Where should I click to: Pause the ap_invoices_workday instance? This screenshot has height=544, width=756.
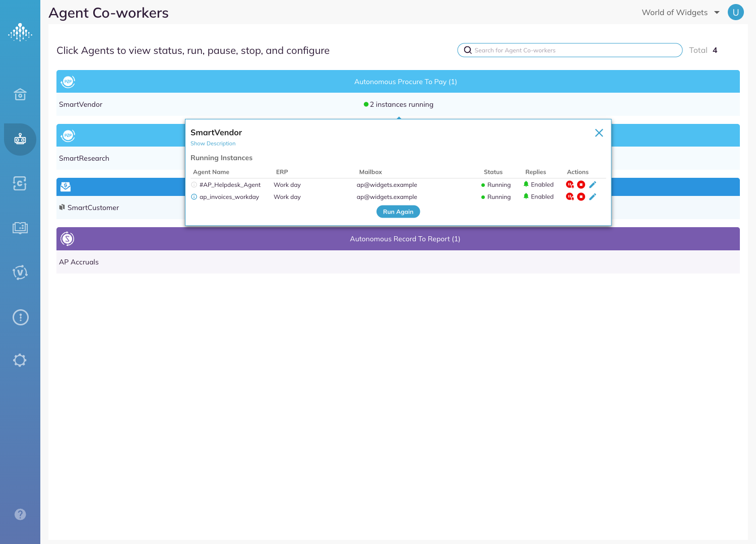point(570,197)
